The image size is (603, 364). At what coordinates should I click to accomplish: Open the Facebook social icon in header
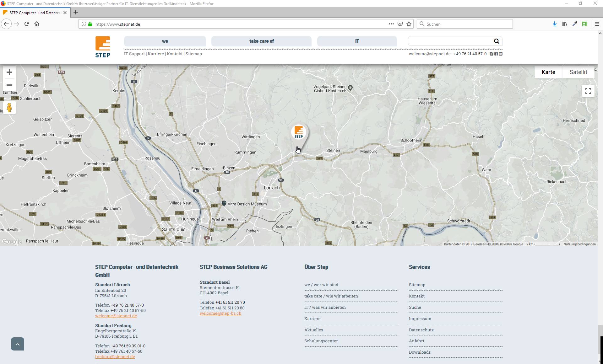point(496,54)
